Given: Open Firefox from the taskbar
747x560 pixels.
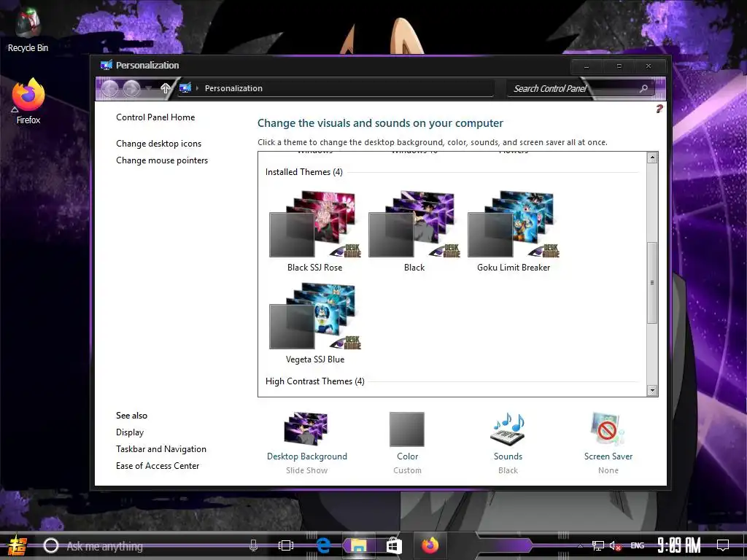Looking at the screenshot, I should coord(430,545).
